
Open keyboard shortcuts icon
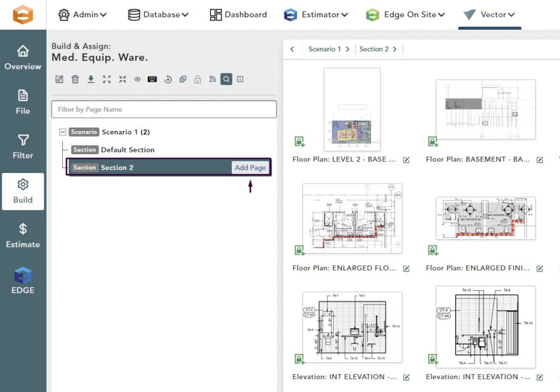(152, 80)
